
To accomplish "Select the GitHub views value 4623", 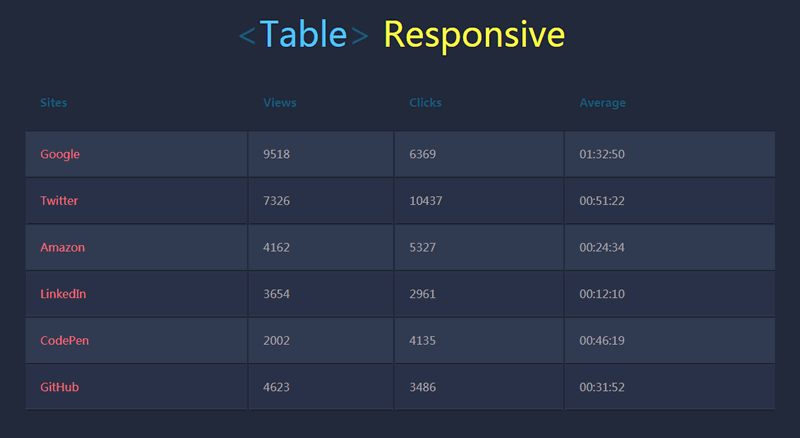I will click(x=277, y=387).
